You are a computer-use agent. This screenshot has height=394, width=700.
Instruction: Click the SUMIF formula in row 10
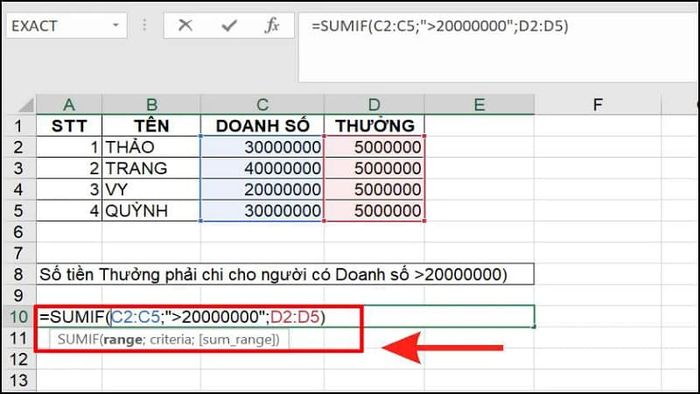(183, 317)
